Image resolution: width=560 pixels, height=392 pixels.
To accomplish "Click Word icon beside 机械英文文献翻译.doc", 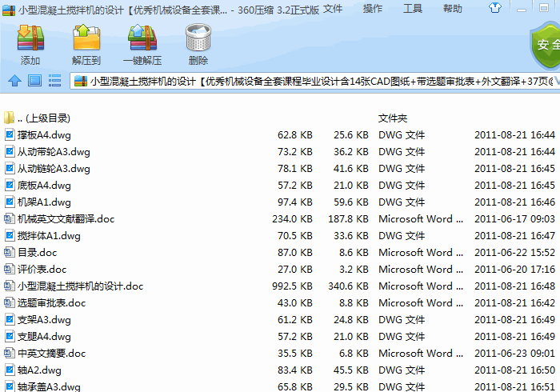I will tap(10, 219).
